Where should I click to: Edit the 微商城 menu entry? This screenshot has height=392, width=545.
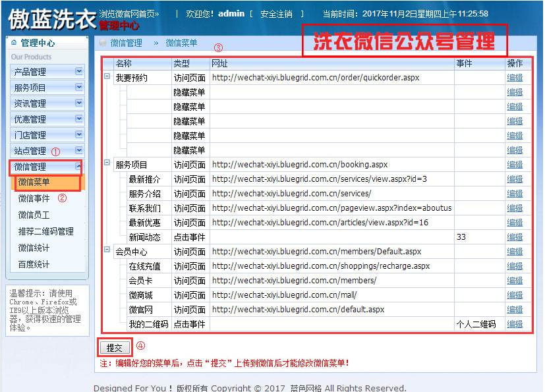514,294
